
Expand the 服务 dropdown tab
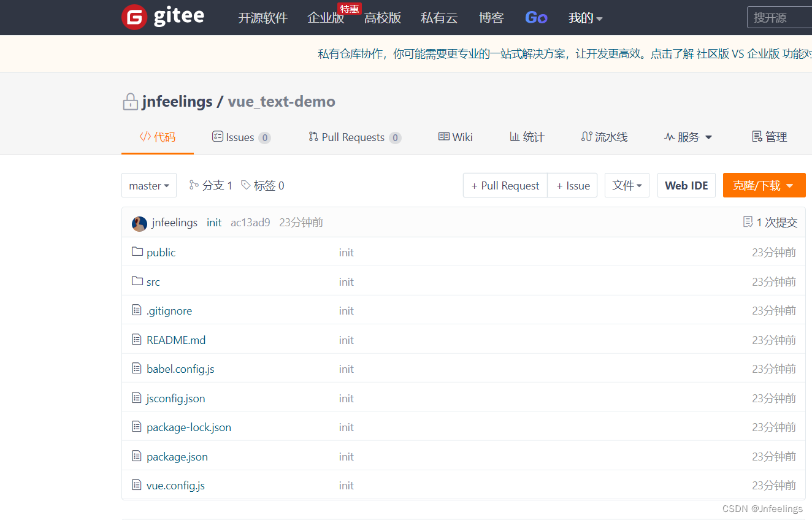tap(688, 137)
